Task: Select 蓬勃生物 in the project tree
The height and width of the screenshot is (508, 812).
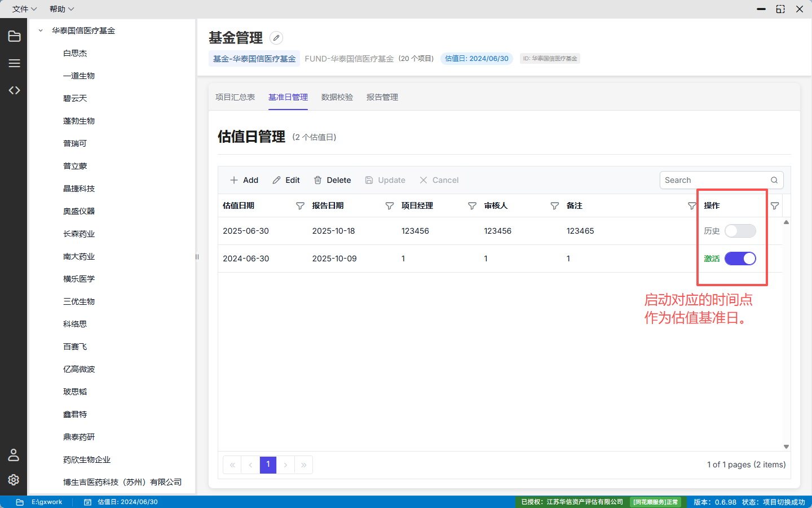Action: (79, 121)
